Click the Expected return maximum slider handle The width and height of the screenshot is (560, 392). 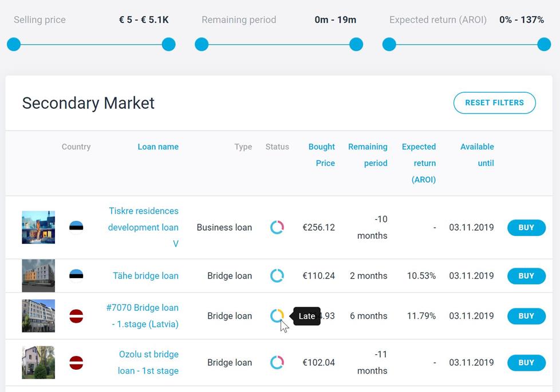[x=544, y=45]
